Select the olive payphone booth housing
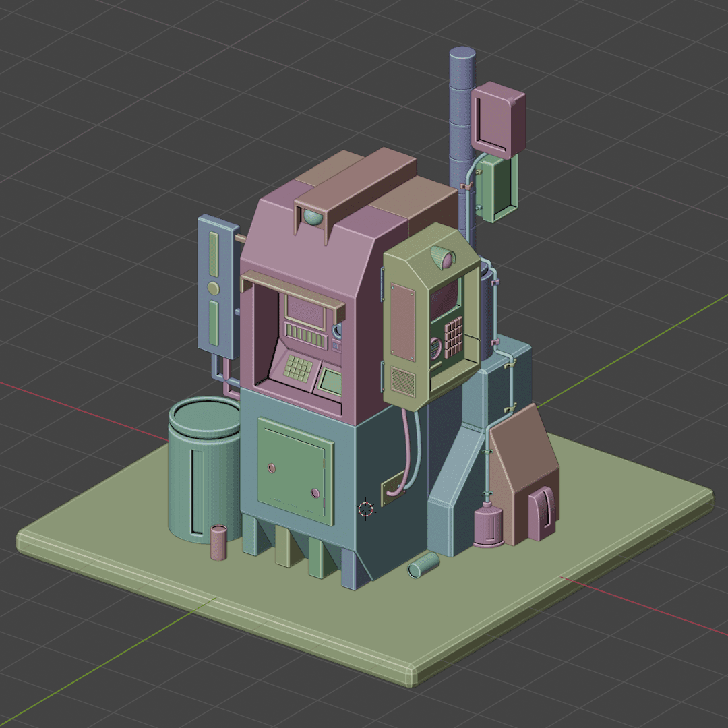Image resolution: width=728 pixels, height=728 pixels. tap(431, 315)
